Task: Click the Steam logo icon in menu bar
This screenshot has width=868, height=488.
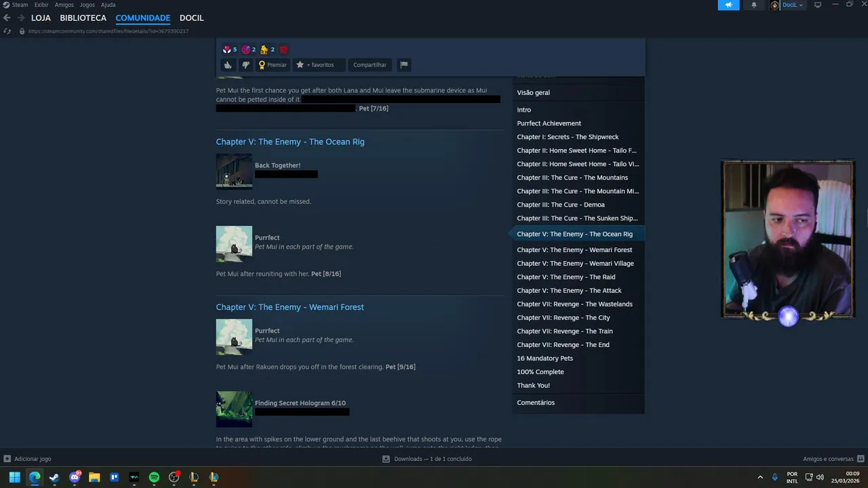Action: 6,5
